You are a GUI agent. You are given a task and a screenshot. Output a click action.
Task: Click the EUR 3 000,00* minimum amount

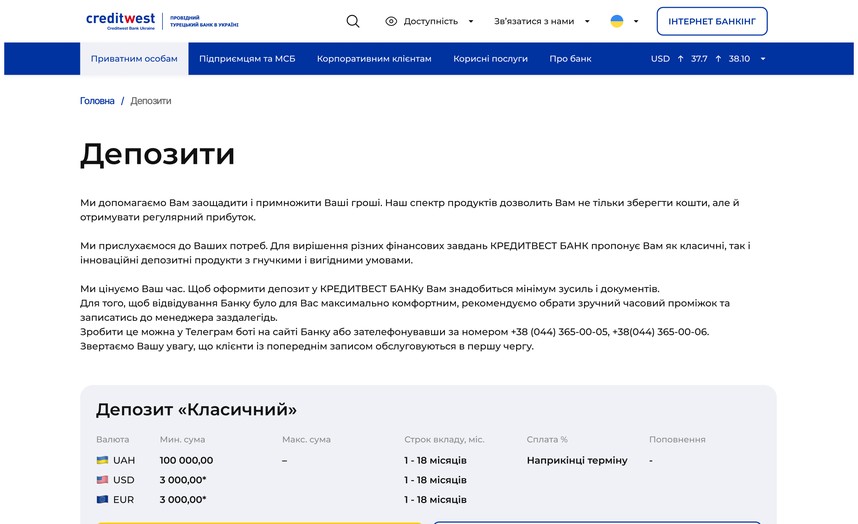tap(183, 499)
